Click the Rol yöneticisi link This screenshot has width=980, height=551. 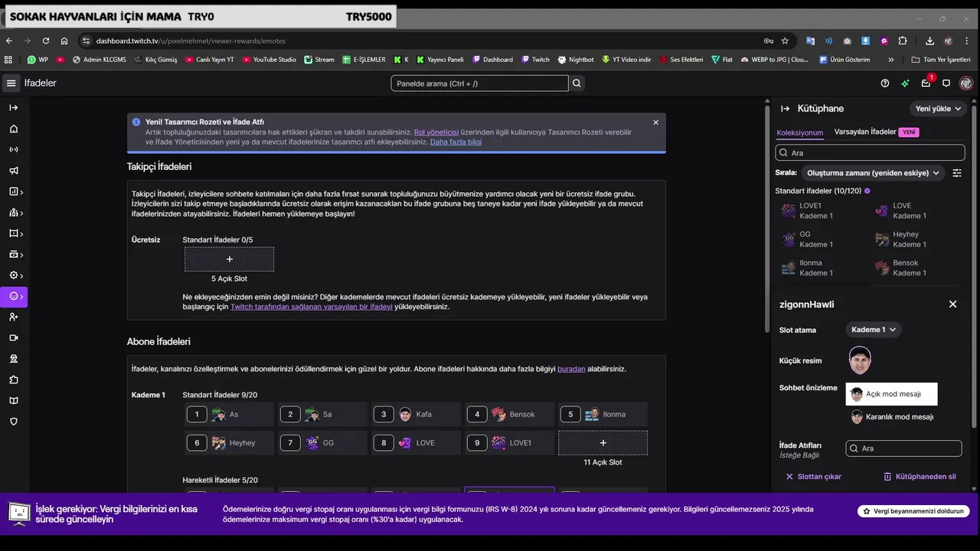click(x=436, y=132)
